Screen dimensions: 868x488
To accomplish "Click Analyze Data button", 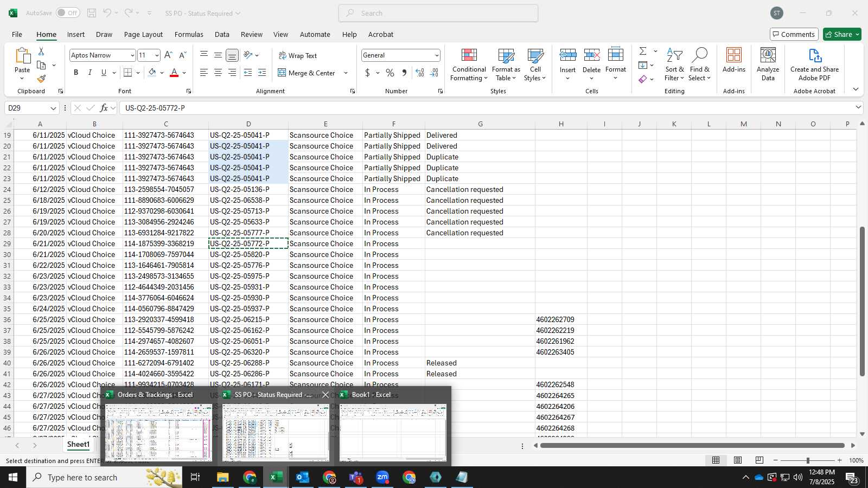I will click(768, 65).
